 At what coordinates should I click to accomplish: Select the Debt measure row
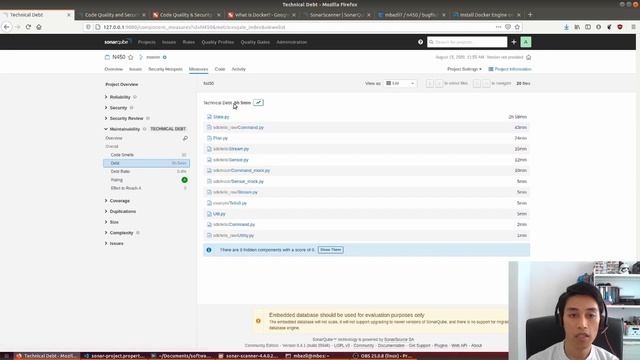click(x=146, y=163)
